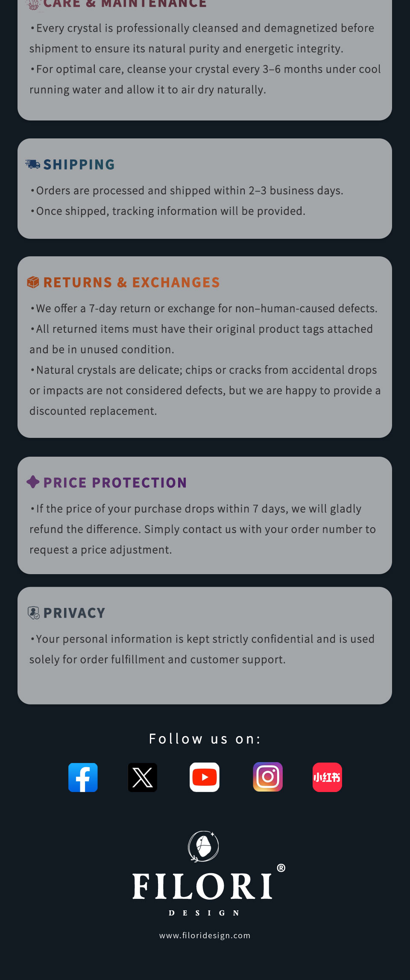Click the purple price protection diamond icon

(33, 482)
